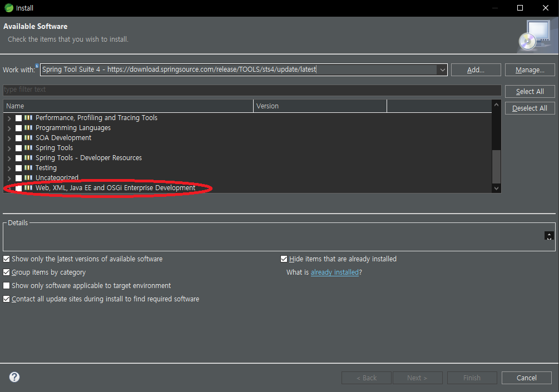The image size is (559, 392).
Task: Toggle Show only the latest versions checkbox
Action: [7, 259]
